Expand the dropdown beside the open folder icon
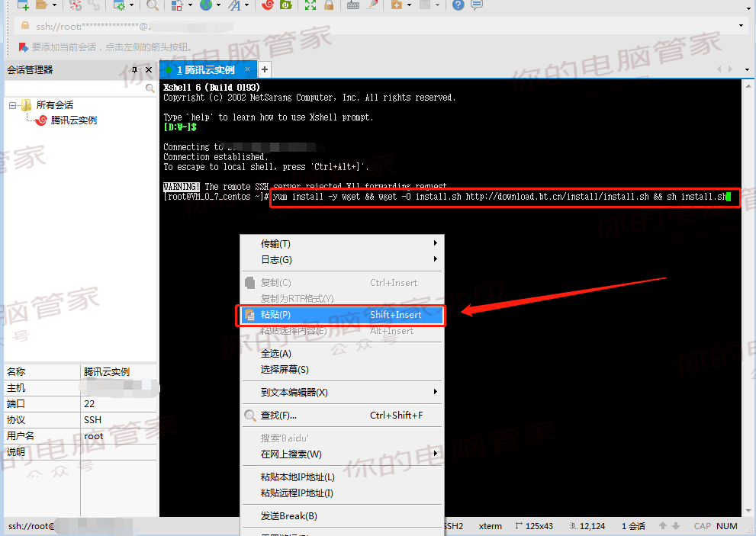This screenshot has height=536, width=756. tap(54, 5)
